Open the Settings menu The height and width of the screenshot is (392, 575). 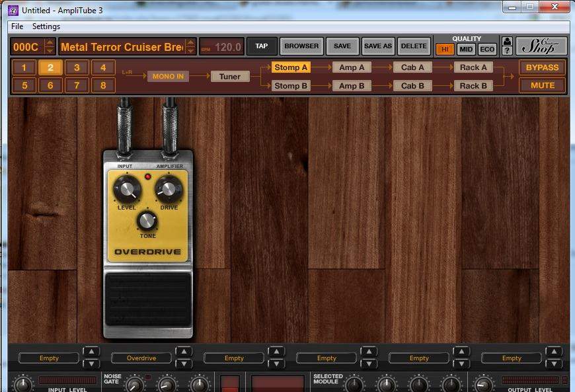point(46,26)
